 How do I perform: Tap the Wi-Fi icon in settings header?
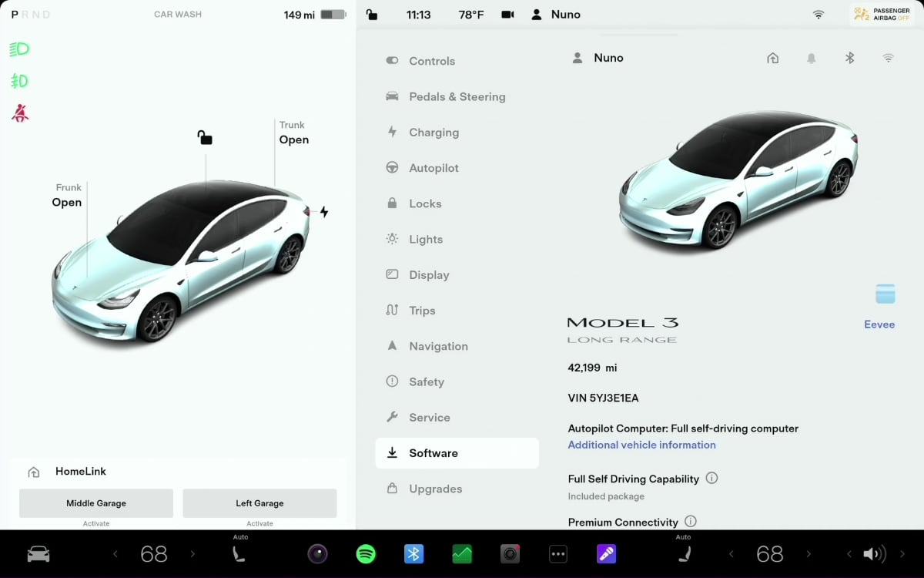(x=888, y=58)
